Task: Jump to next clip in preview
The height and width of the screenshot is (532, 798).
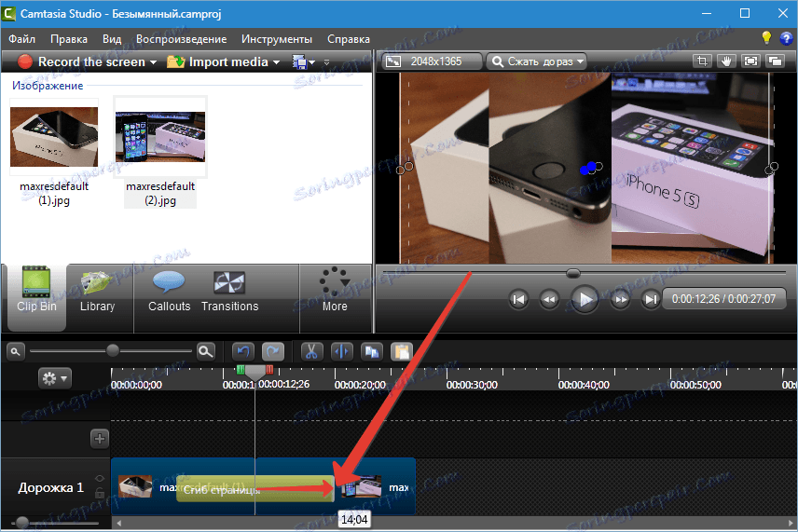Action: pyautogui.click(x=651, y=300)
